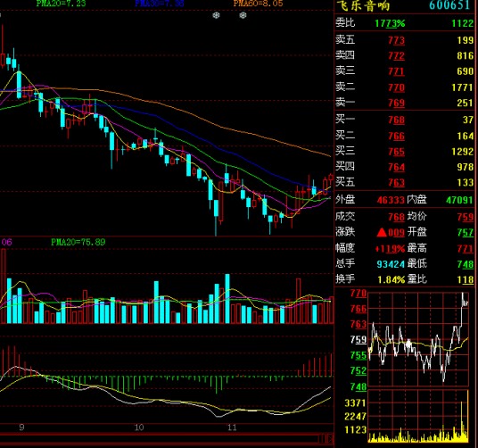478x448 pixels.
Task: Click the 买五 price 763 entry
Action: tap(396, 182)
